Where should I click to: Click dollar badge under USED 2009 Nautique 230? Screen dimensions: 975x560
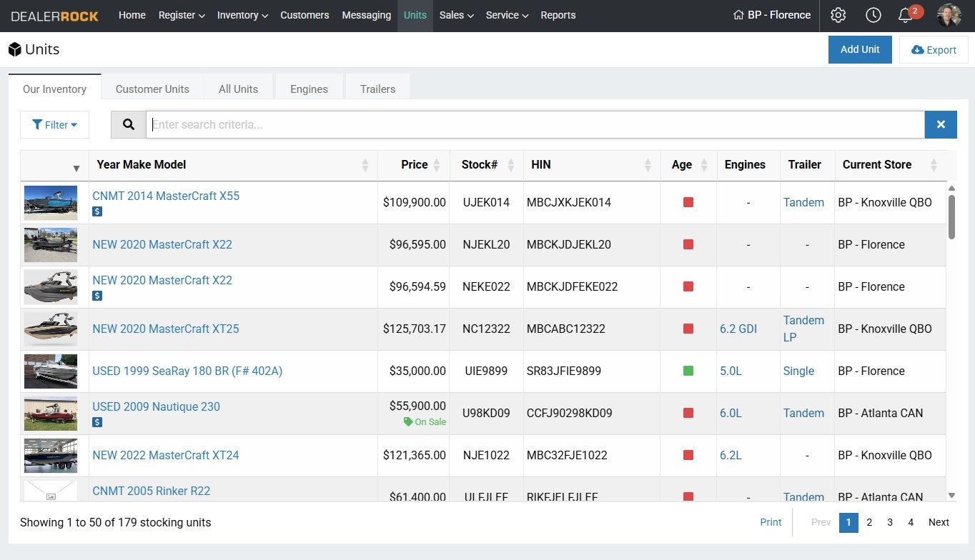97,422
